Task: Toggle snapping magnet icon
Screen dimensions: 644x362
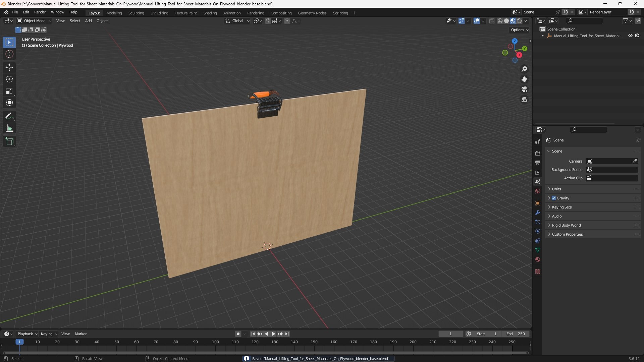Action: [268, 21]
